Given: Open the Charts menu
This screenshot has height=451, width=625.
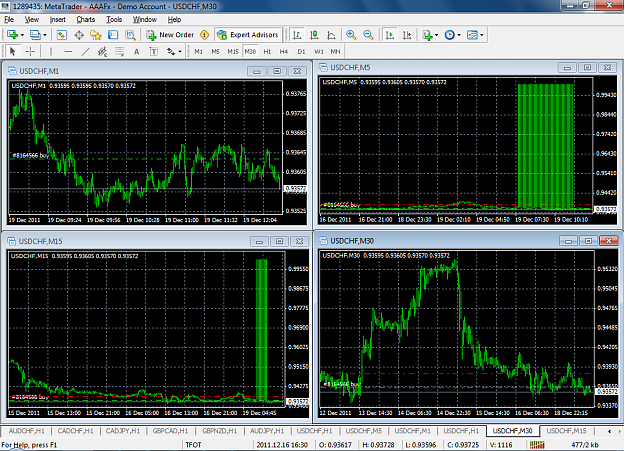Looking at the screenshot, I should [x=85, y=20].
